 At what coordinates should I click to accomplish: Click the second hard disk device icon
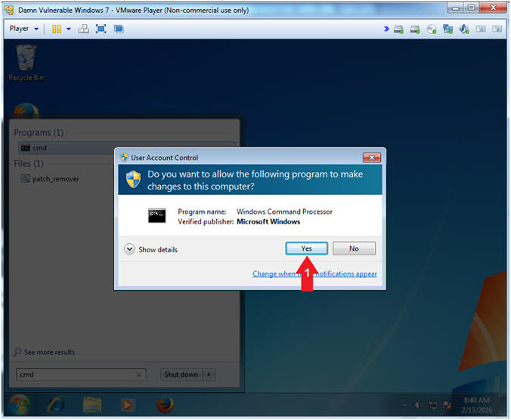(x=415, y=29)
